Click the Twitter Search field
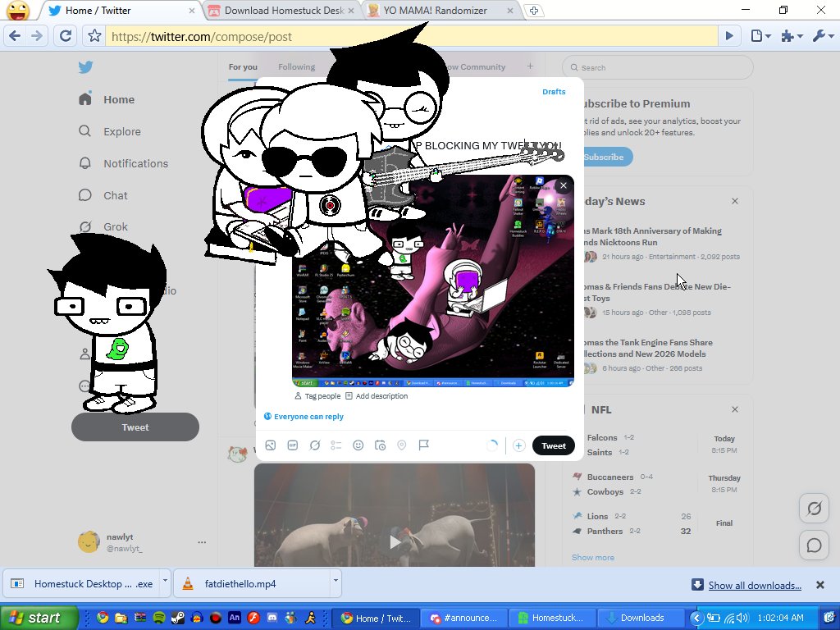 tap(657, 67)
